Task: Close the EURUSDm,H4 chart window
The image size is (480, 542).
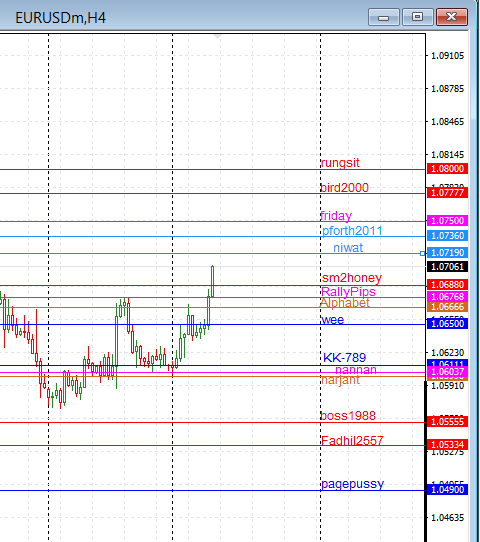Action: (x=452, y=17)
